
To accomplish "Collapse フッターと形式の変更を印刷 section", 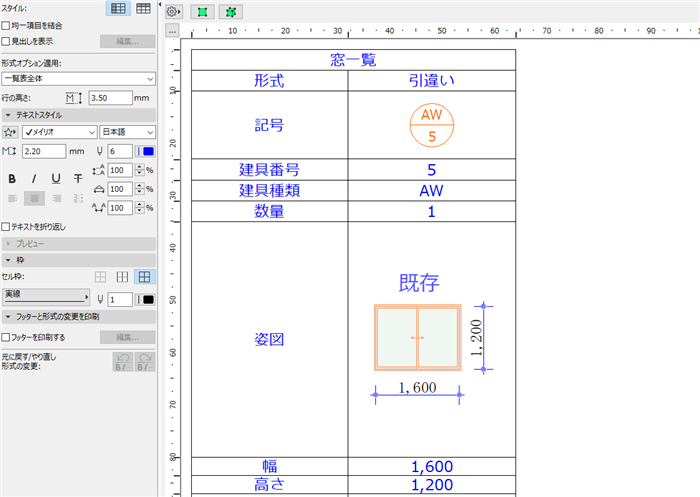I will 79,317.
